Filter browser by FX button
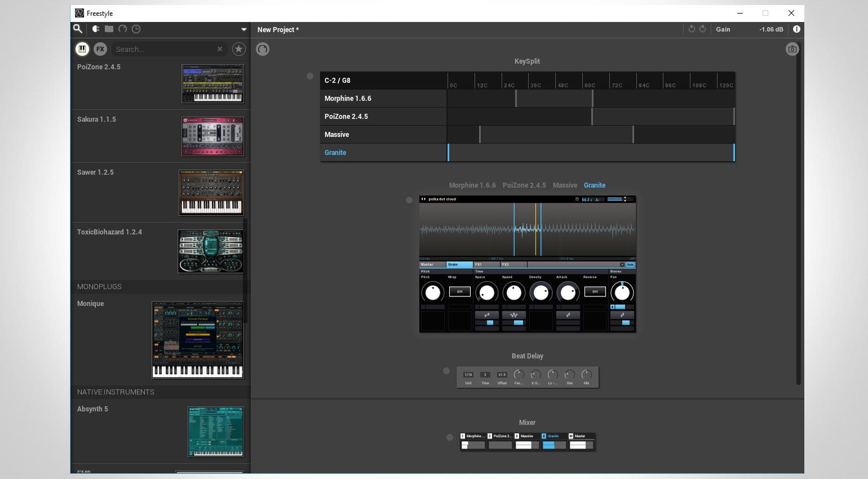868x479 pixels. pyautogui.click(x=100, y=49)
